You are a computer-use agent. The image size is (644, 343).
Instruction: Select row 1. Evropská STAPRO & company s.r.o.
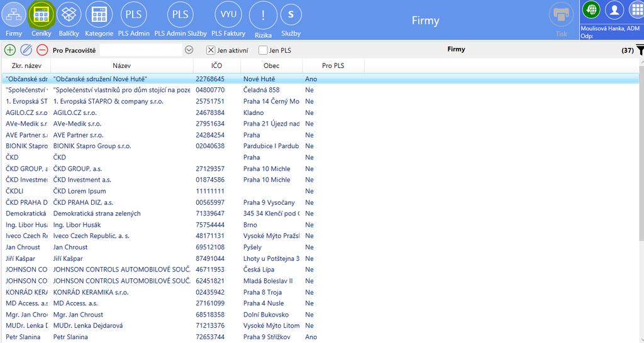(320, 101)
